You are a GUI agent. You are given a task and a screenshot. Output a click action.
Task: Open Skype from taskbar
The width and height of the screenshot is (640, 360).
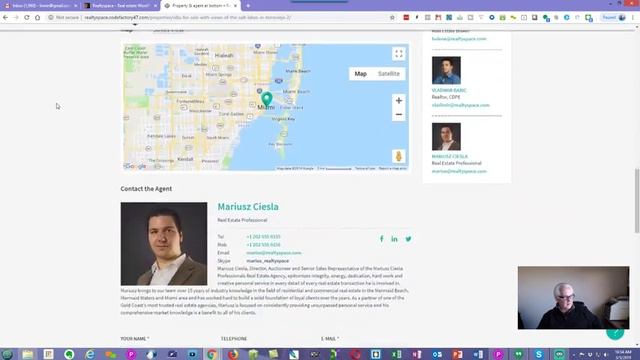click(539, 354)
